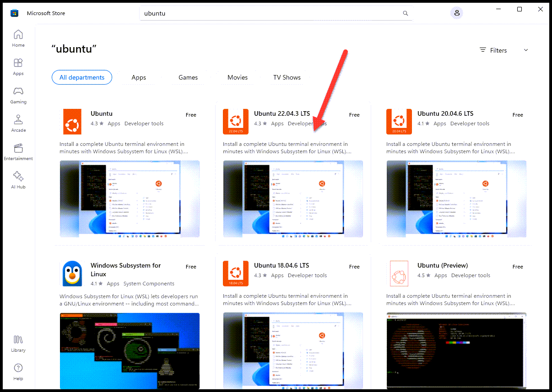Go to Gaming in sidebar

click(18, 95)
